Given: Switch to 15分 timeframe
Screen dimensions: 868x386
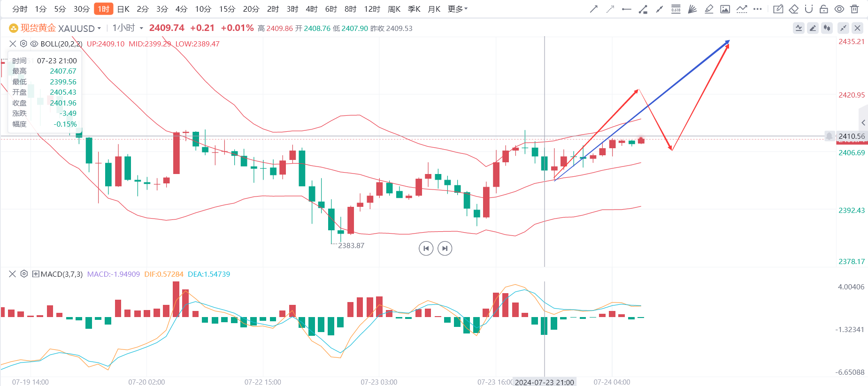Looking at the screenshot, I should pos(227,9).
